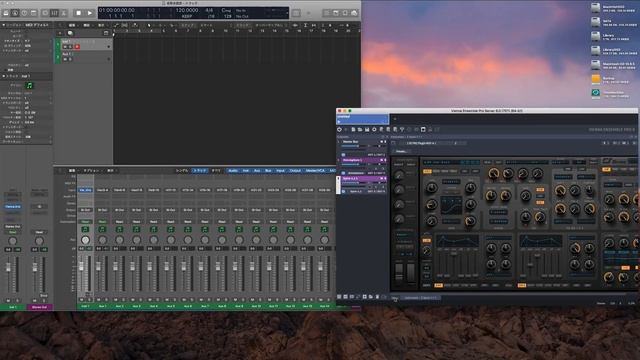Click the Aux filter button in the mixer
640x360 pixels.
[x=257, y=171]
